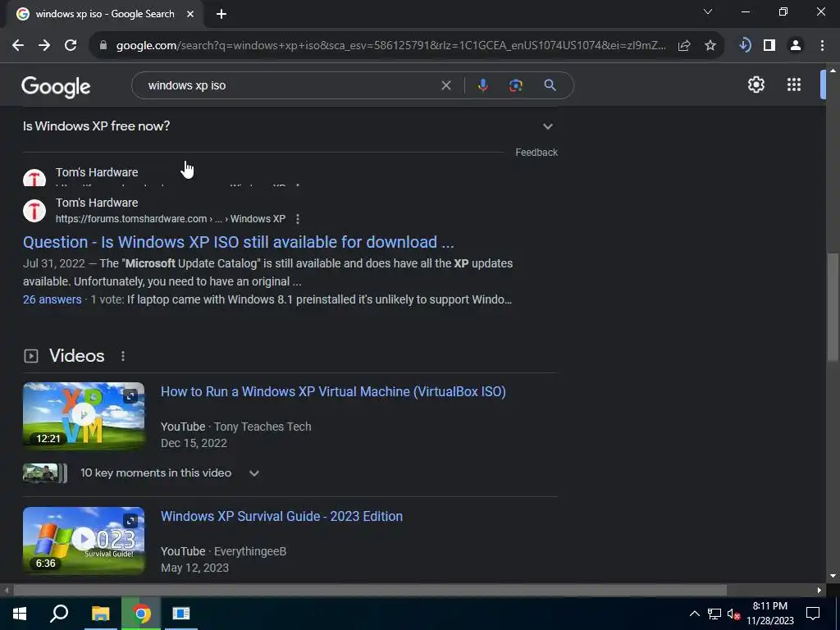The height and width of the screenshot is (630, 840).
Task: Start a voice search
Action: [x=482, y=85]
